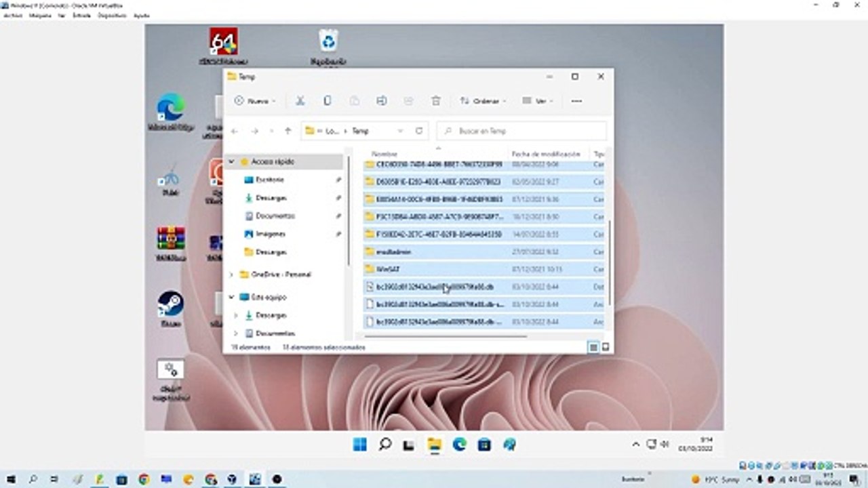
Task: Select Imágenes in the navigation pane
Action: coord(270,234)
